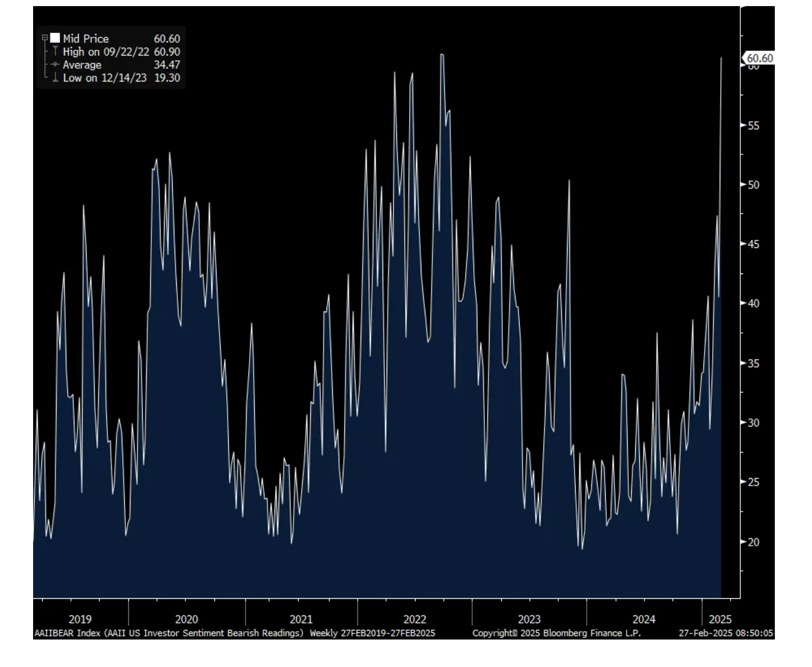This screenshot has width=812, height=667.
Task: Click the 2023 label on time axis
Action: click(x=529, y=619)
